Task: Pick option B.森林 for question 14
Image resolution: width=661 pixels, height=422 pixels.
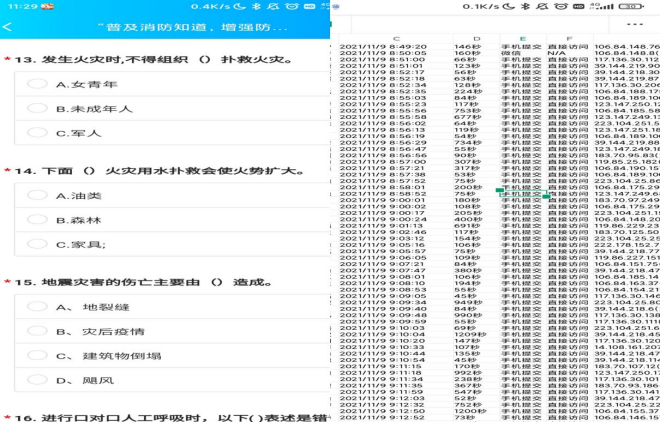Action: 38,219
